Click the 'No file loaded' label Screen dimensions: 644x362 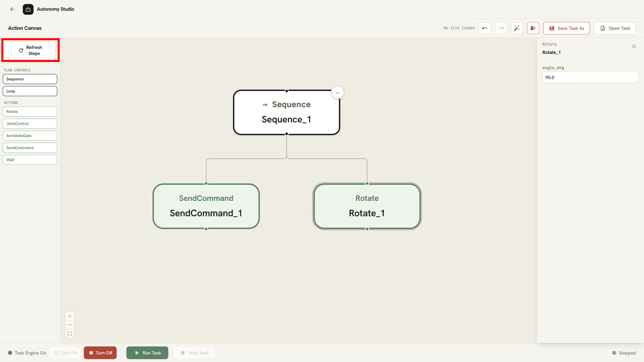459,28
